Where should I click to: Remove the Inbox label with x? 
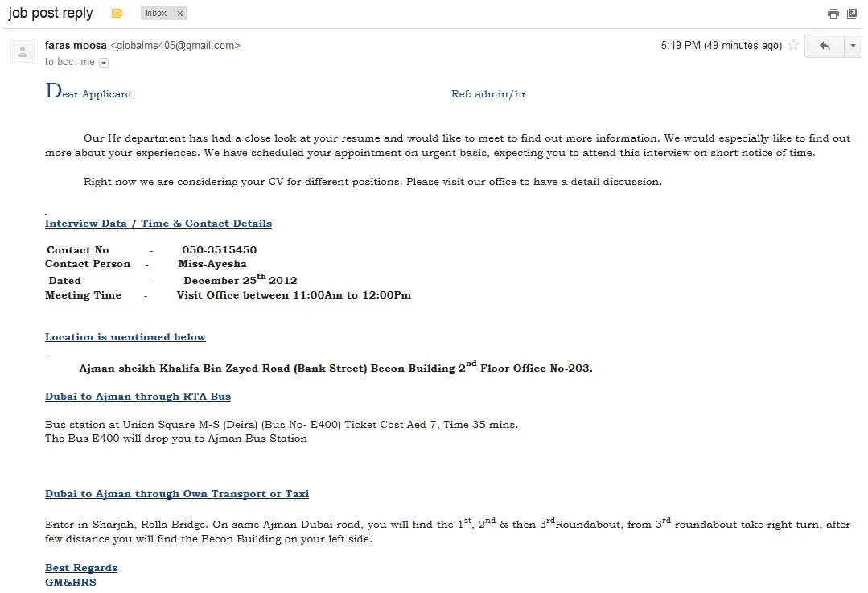[x=180, y=14]
